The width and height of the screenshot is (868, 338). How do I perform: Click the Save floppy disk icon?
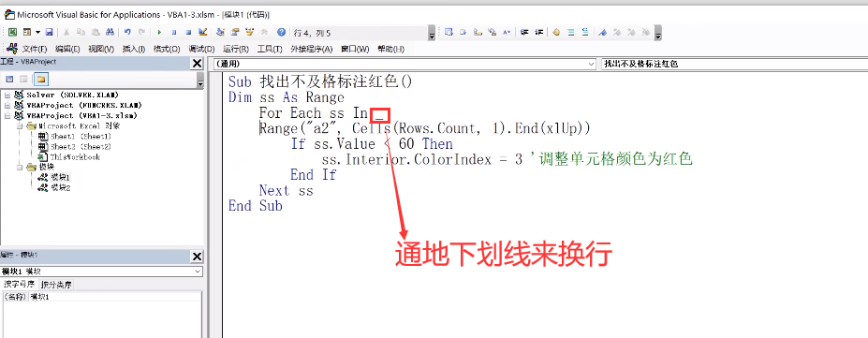point(49,33)
